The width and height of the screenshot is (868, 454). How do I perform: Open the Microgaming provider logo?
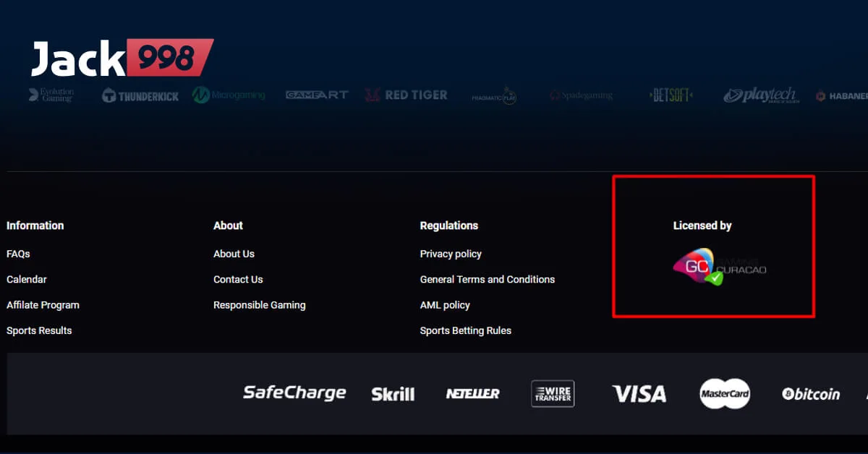[x=229, y=95]
